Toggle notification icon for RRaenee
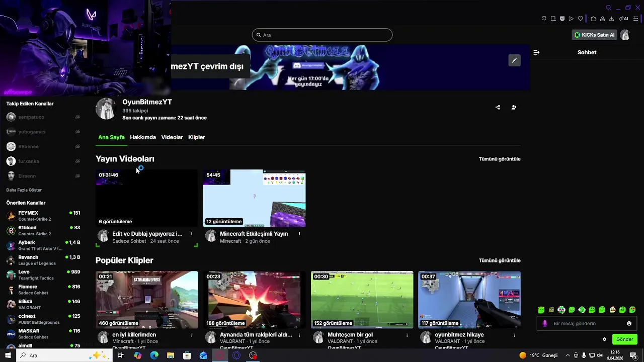The width and height of the screenshot is (644, 362). click(77, 146)
